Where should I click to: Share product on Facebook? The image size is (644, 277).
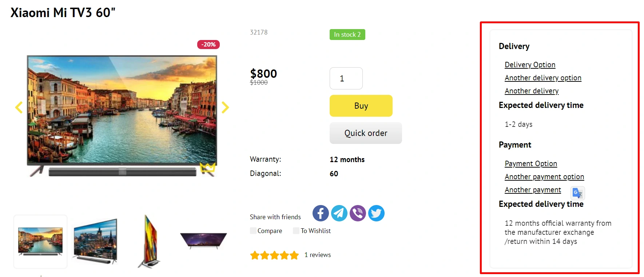[x=321, y=213]
